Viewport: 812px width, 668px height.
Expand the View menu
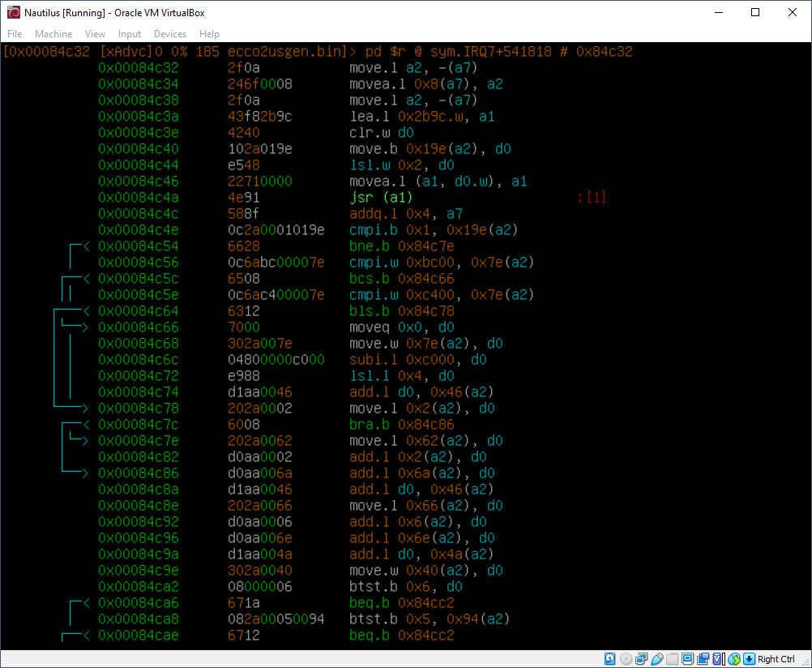95,34
